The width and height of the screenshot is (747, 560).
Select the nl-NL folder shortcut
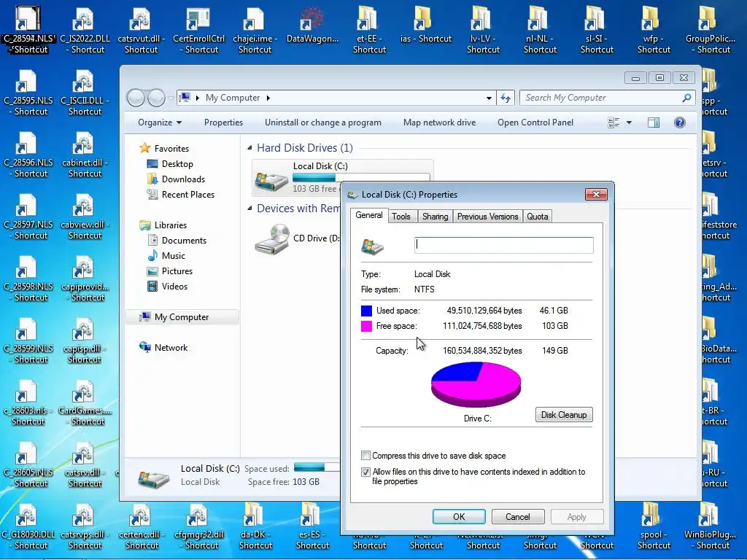point(540,29)
